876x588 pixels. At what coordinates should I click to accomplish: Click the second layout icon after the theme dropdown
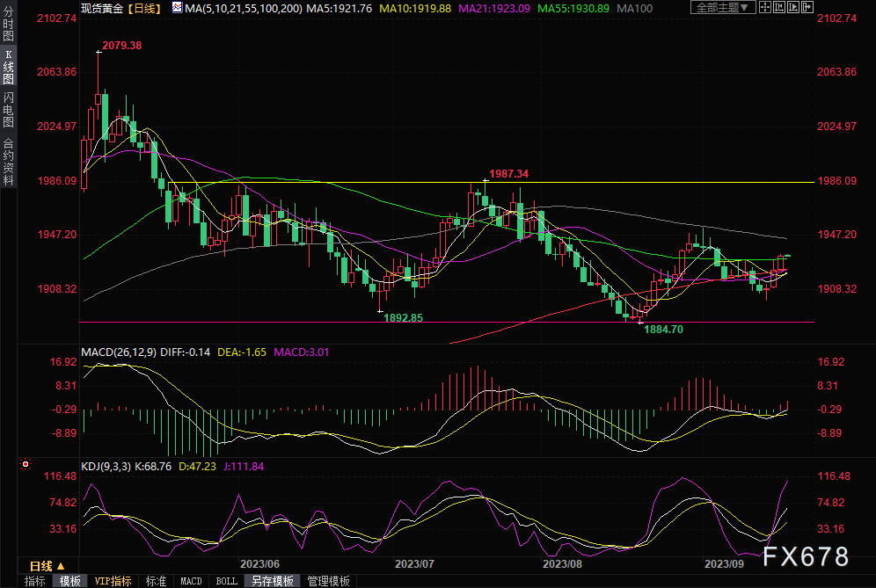coord(779,8)
